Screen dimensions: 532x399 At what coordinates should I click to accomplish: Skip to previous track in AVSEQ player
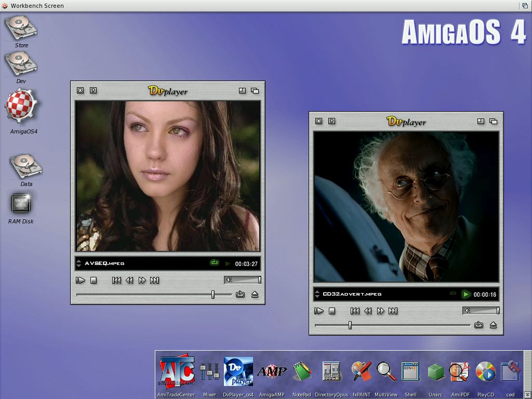click(x=116, y=280)
